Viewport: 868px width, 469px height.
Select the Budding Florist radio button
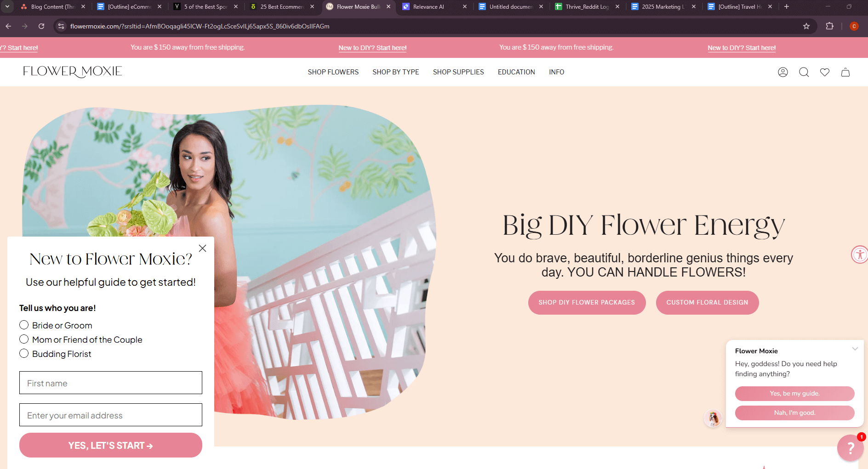24,354
